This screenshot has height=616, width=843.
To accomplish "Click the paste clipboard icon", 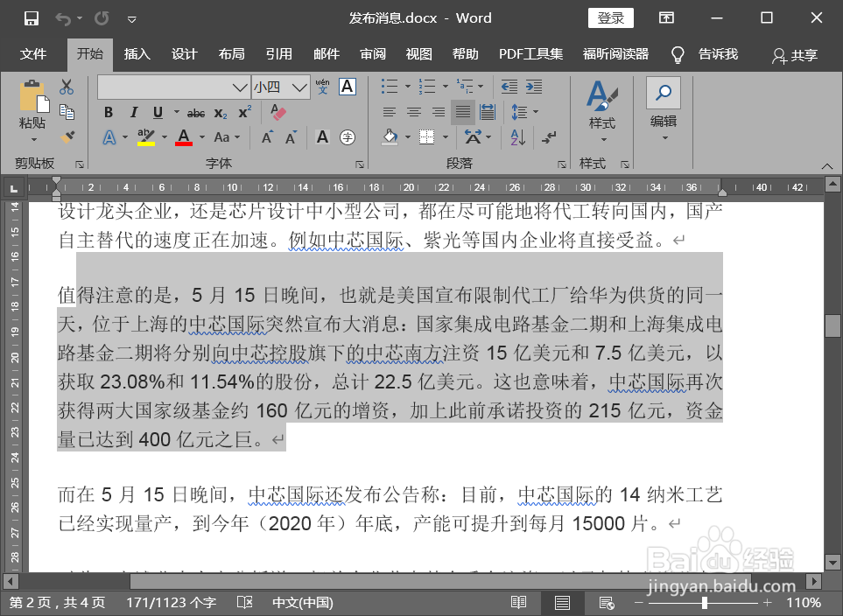I will (34, 97).
